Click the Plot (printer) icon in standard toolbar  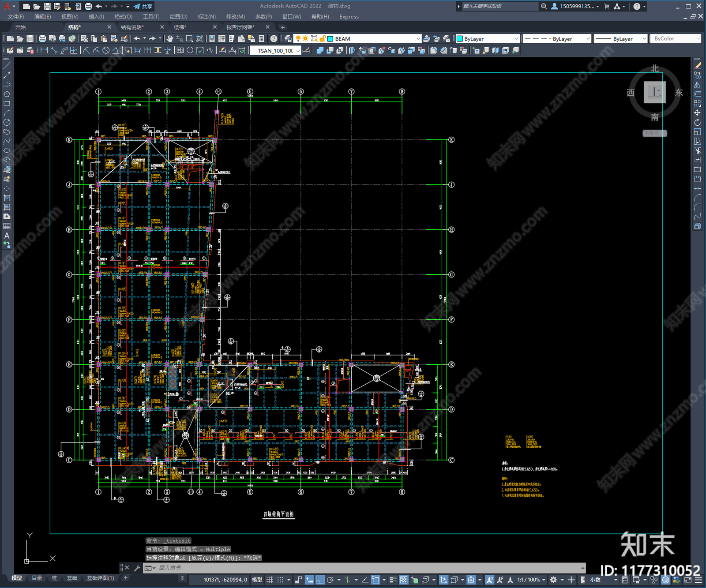pyautogui.click(x=43, y=39)
